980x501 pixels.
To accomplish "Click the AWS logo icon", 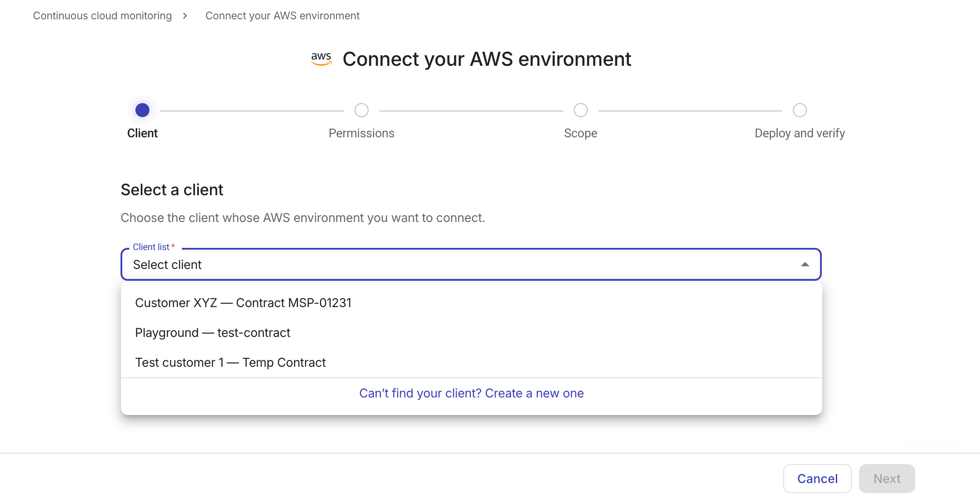I will (x=321, y=59).
